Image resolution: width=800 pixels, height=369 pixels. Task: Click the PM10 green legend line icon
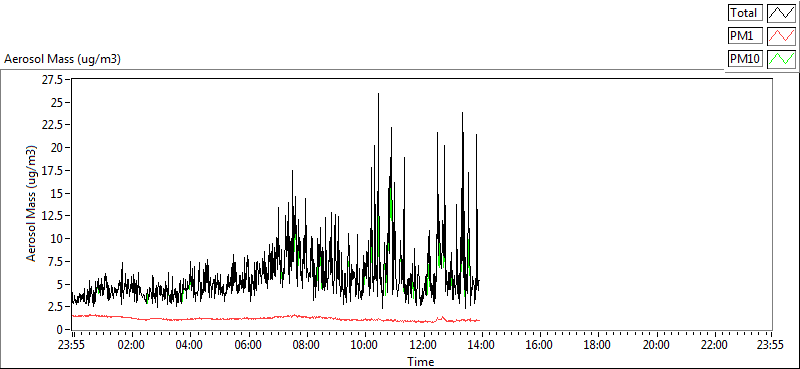click(x=782, y=59)
